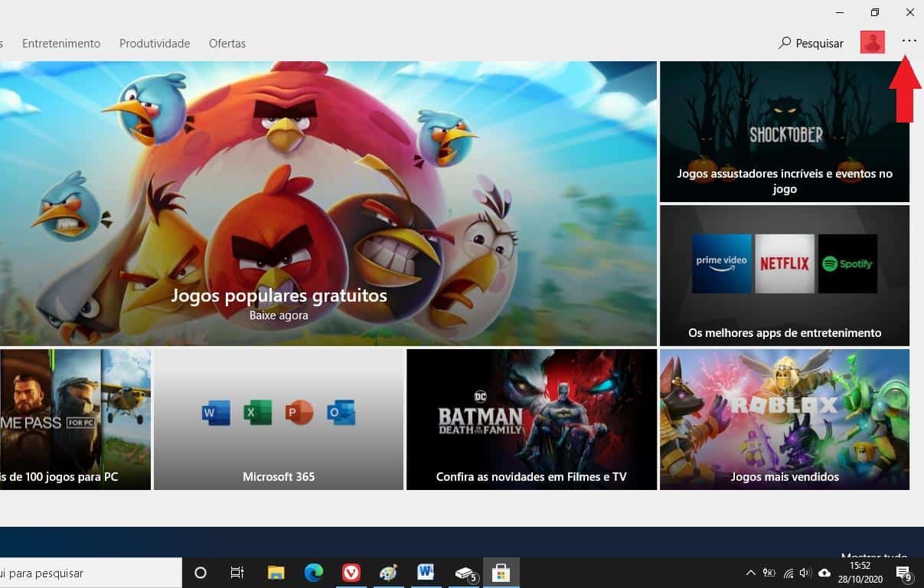924x588 pixels.
Task: Open Wi-Fi network tray icon
Action: tap(788, 573)
